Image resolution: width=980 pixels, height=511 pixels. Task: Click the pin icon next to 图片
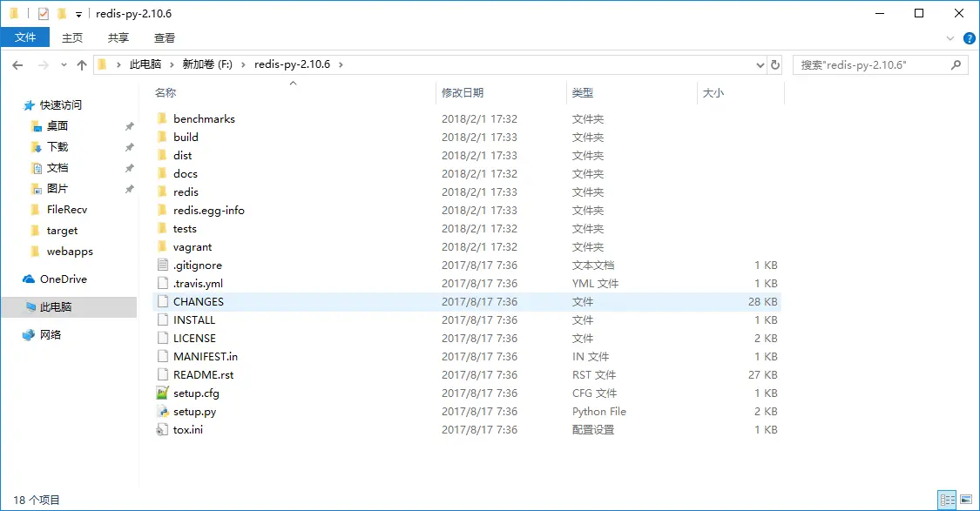pyautogui.click(x=130, y=189)
